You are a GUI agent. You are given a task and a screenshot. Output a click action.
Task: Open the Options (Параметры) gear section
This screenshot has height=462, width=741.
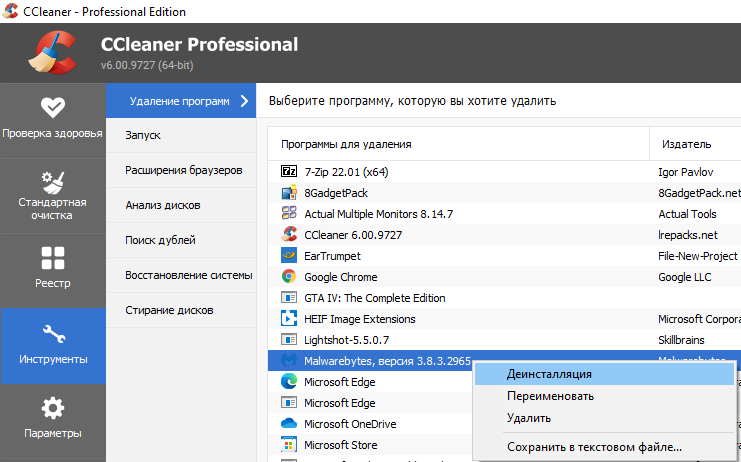point(52,419)
